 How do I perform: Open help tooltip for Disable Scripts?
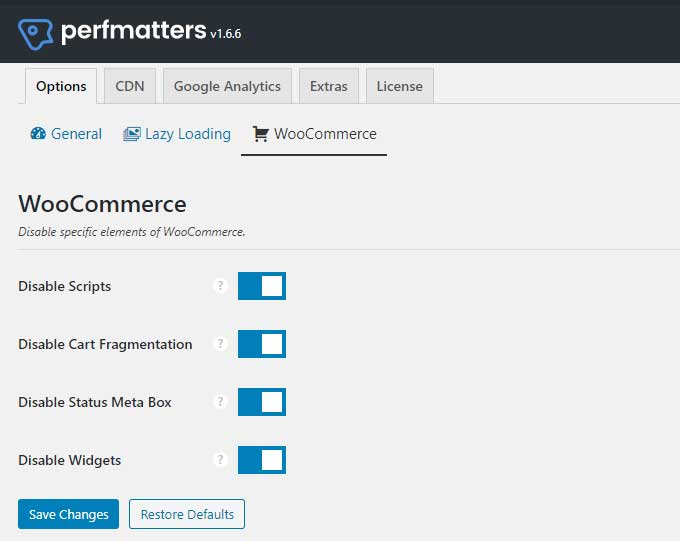[x=220, y=285]
